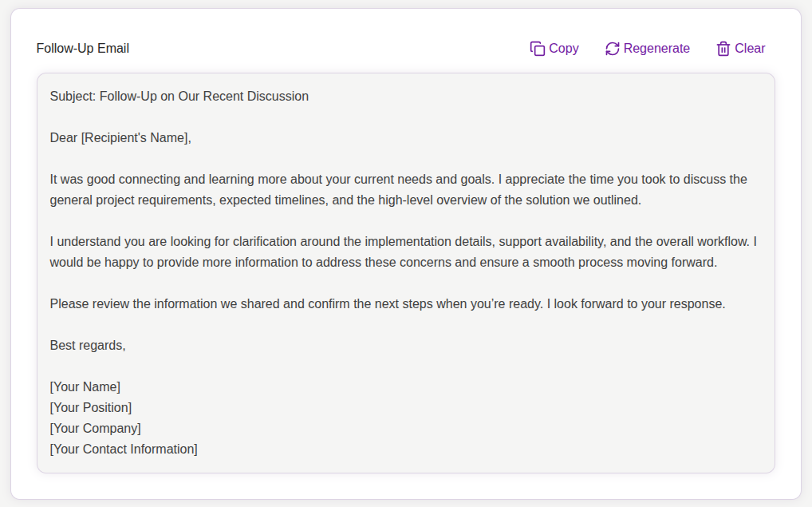
Task: Click the [Your Name] placeholder in the signature
Action: (85, 386)
